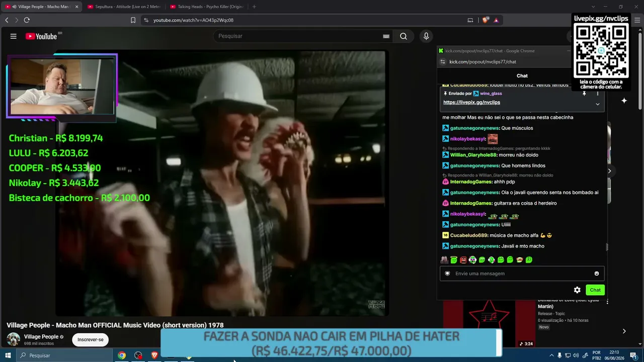This screenshot has width=644, height=362.
Task: Open the Brave Rewards triangle icon
Action: (x=496, y=20)
